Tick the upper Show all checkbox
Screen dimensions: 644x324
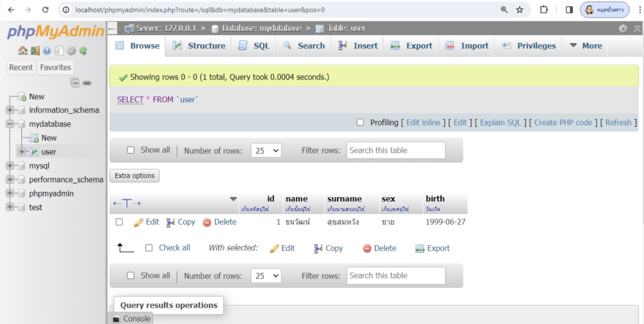point(131,150)
